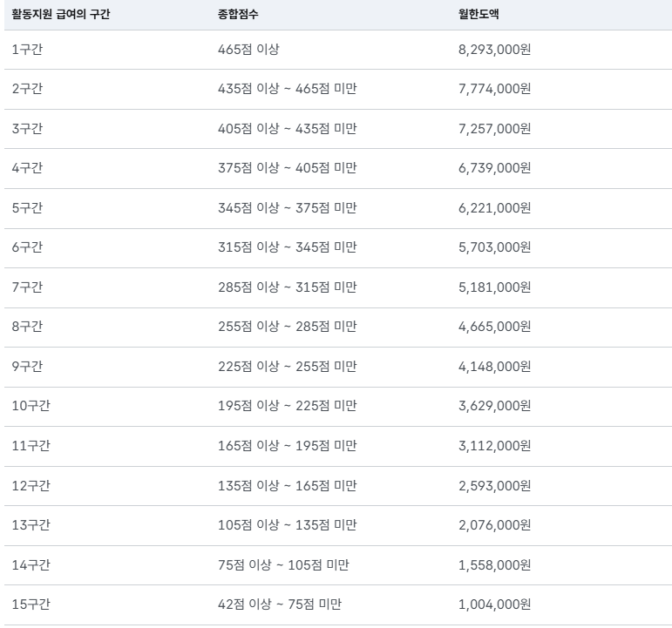Select the 11구간 row label
Viewport: 672px width, 628px height.
pyautogui.click(x=31, y=446)
